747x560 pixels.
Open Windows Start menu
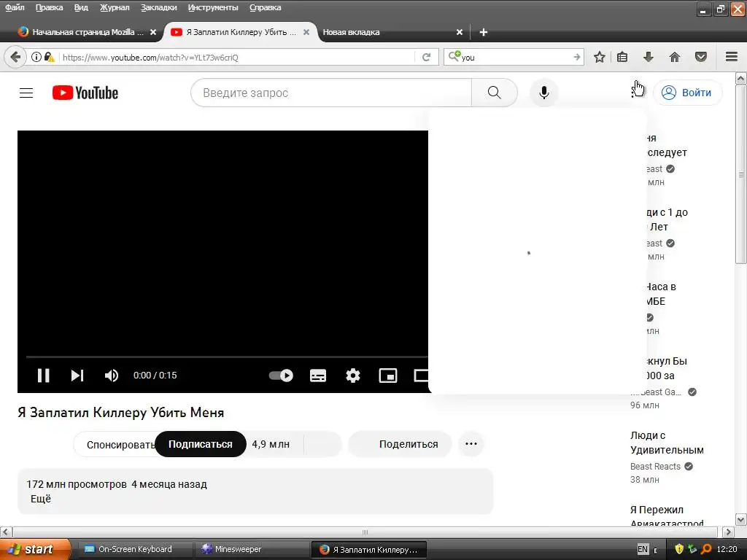coord(34,549)
